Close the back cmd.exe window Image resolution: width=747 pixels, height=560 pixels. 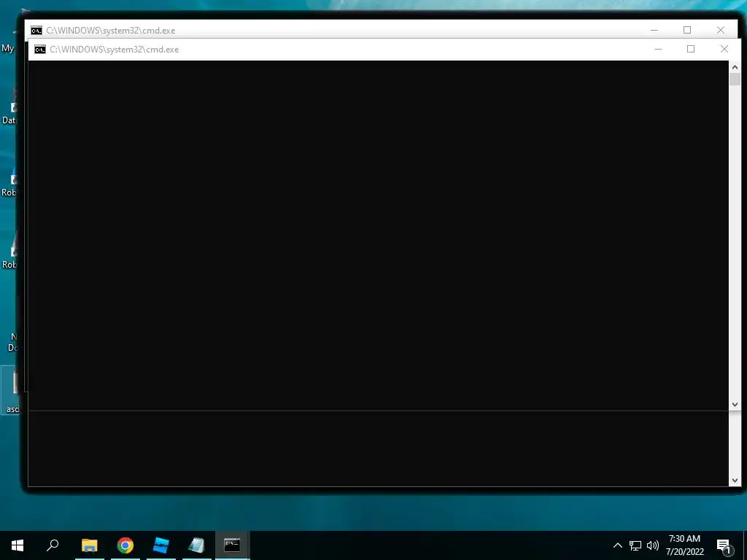720,30
